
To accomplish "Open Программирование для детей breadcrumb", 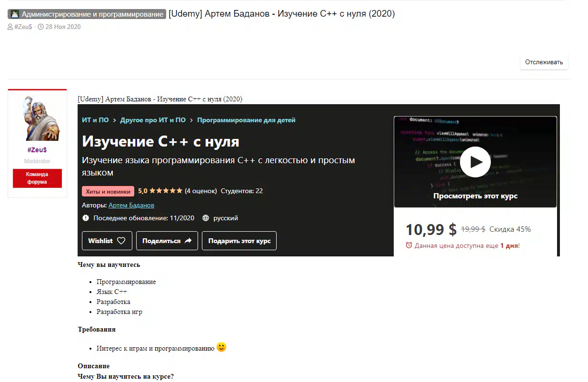I will pyautogui.click(x=246, y=120).
